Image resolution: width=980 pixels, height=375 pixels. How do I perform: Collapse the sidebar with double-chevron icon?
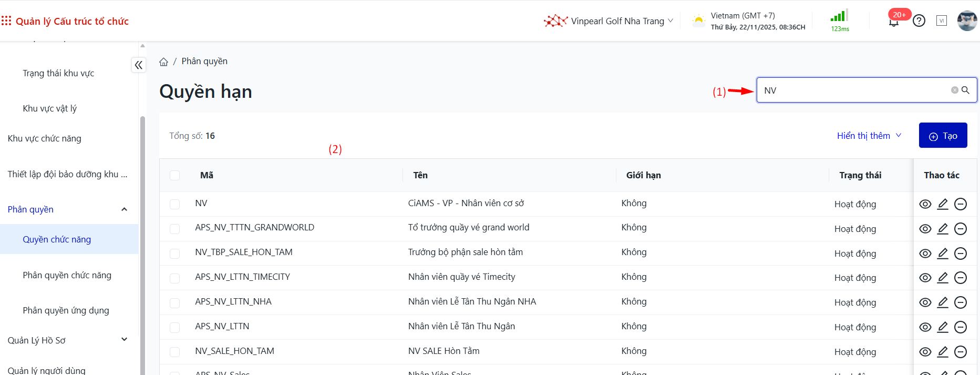pos(139,65)
